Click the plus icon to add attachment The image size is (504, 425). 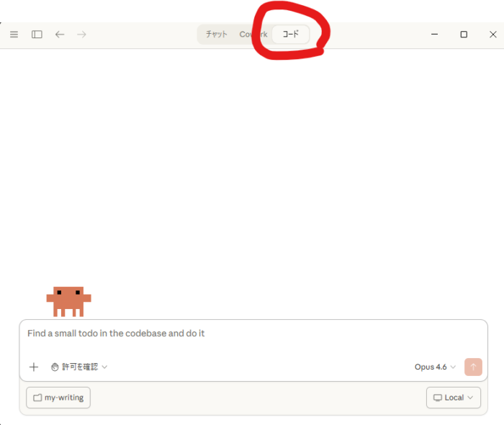34,367
